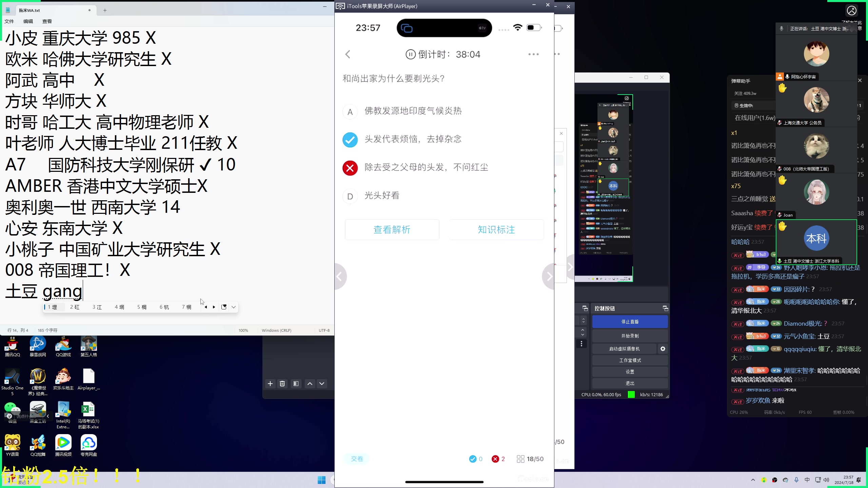
Task: Go to previous IME candidate page
Action: point(206,307)
